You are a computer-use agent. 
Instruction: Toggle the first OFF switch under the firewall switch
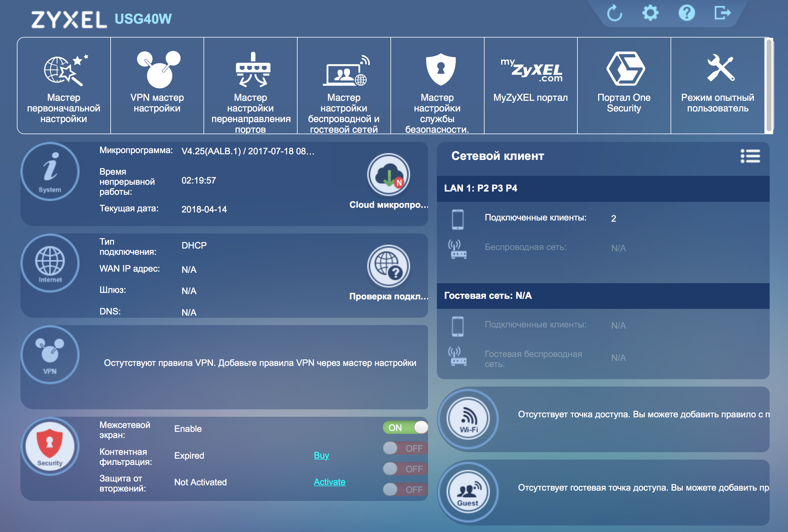pos(405,448)
